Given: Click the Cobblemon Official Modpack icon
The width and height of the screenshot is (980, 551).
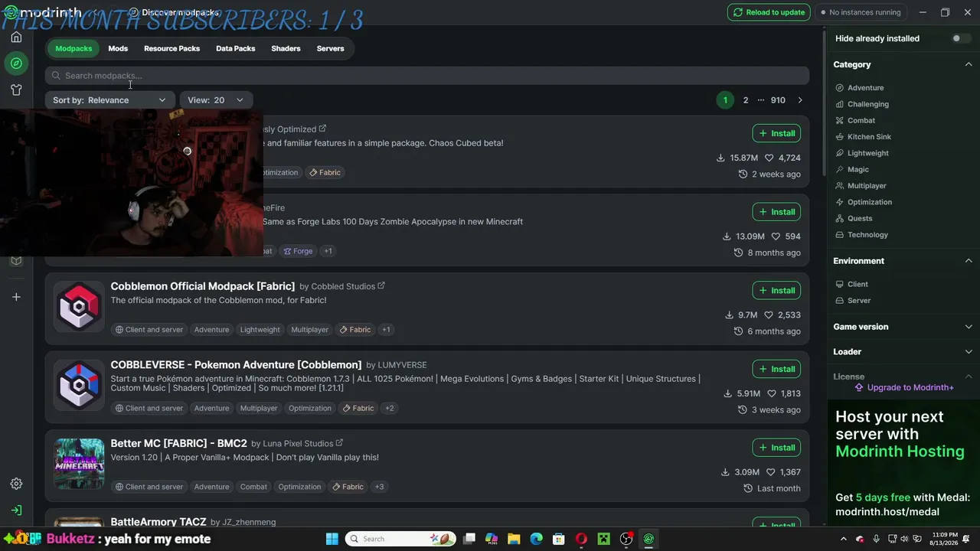Looking at the screenshot, I should (x=79, y=307).
